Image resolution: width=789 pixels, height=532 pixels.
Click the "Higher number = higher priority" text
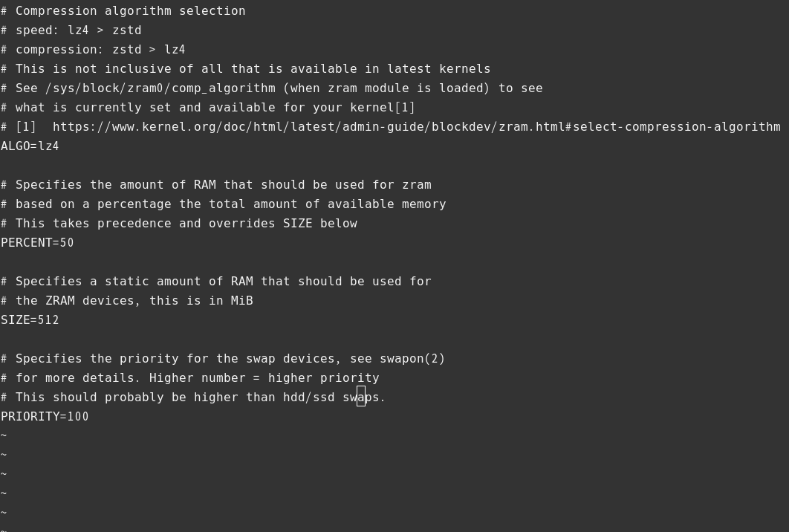[264, 378]
